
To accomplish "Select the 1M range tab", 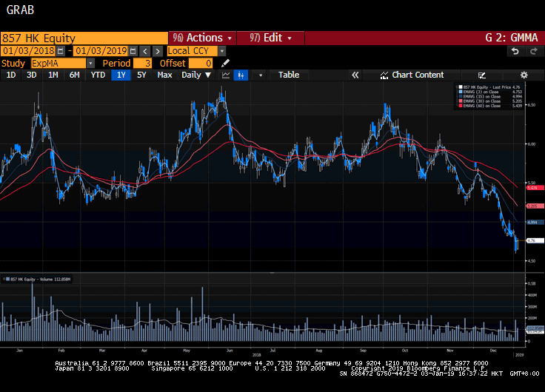I will 53,75.
